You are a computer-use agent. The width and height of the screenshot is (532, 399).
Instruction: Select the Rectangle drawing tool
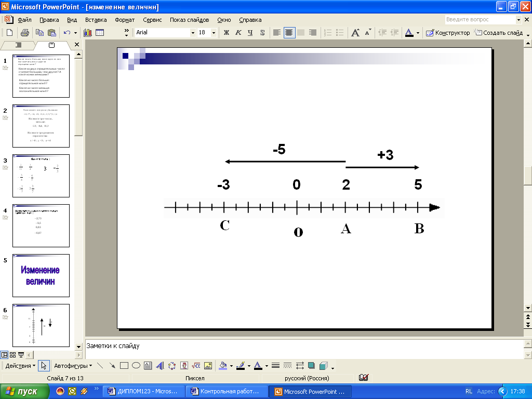coord(124,365)
